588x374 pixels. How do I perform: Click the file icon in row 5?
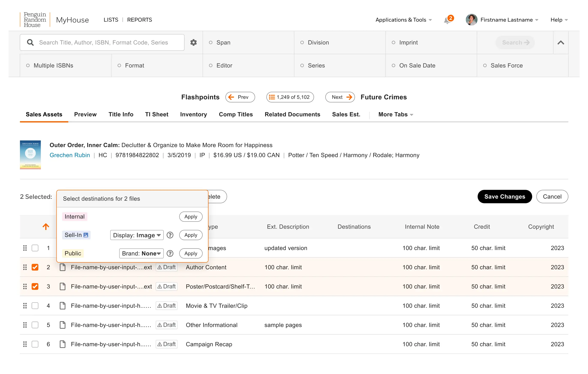pos(63,325)
